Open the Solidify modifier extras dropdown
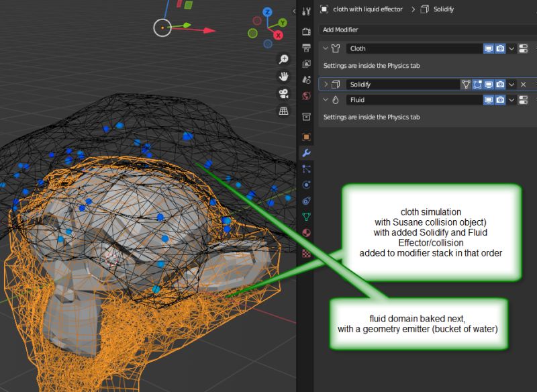The image size is (537, 392). pos(511,84)
